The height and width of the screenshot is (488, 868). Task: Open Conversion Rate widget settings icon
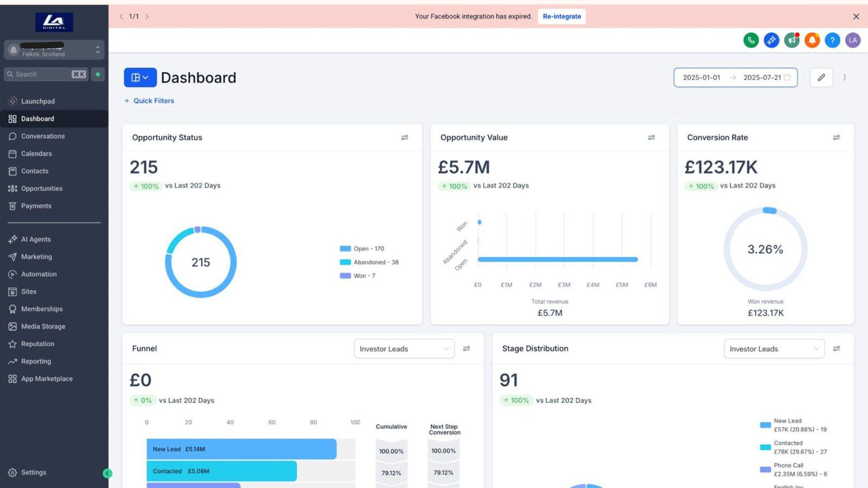click(x=836, y=138)
